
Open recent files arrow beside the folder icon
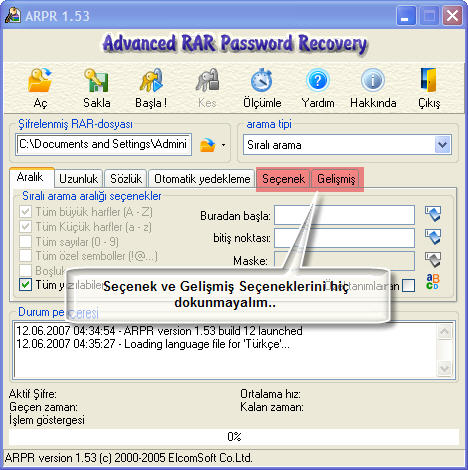click(x=223, y=145)
